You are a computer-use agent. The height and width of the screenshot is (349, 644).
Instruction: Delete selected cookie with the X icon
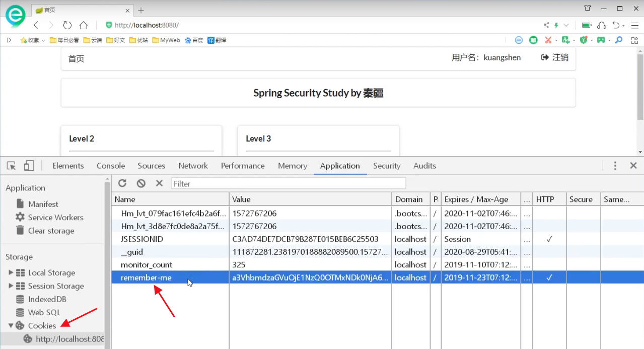[x=159, y=183]
